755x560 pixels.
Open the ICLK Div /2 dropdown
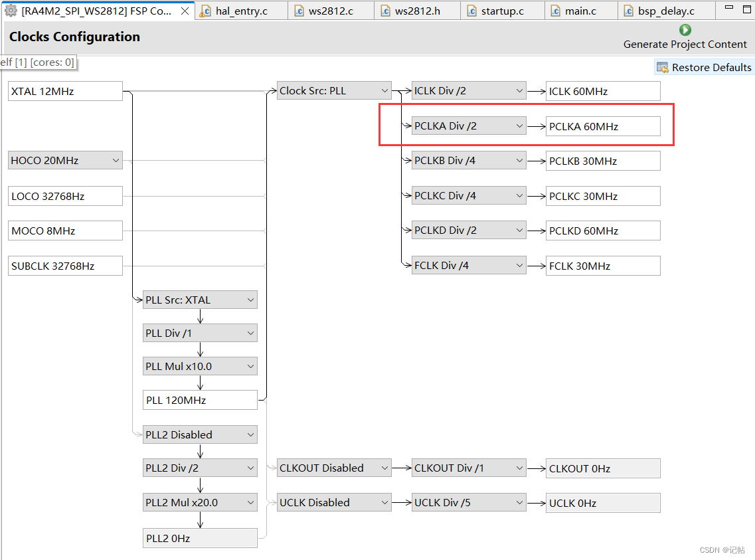click(x=469, y=90)
